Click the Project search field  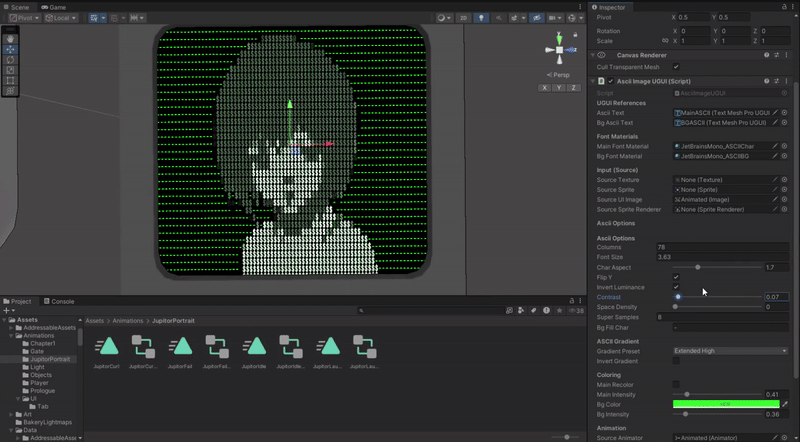click(x=430, y=310)
